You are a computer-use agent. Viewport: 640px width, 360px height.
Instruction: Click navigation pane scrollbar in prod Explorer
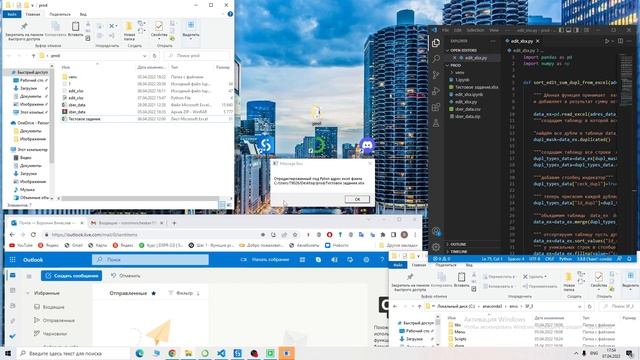point(51,116)
